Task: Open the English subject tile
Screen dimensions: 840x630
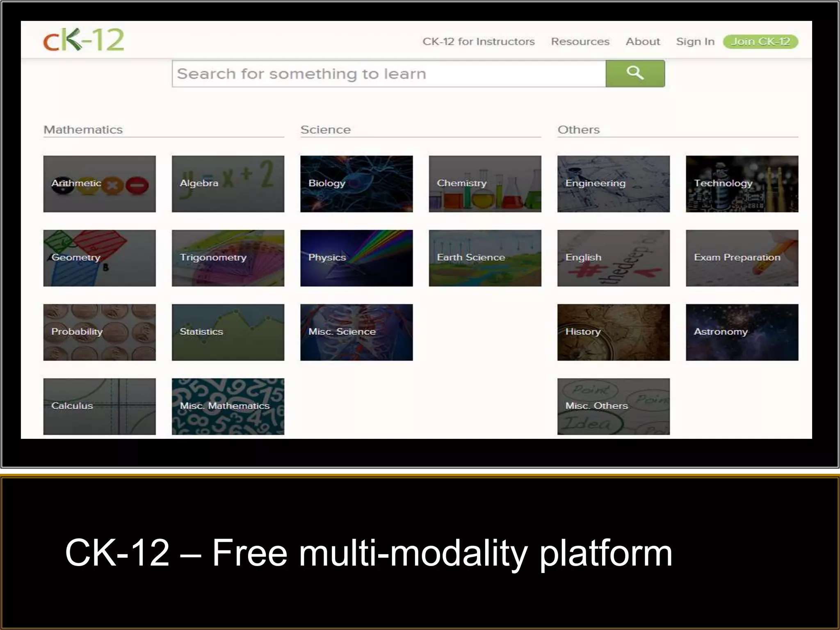Action: click(614, 258)
